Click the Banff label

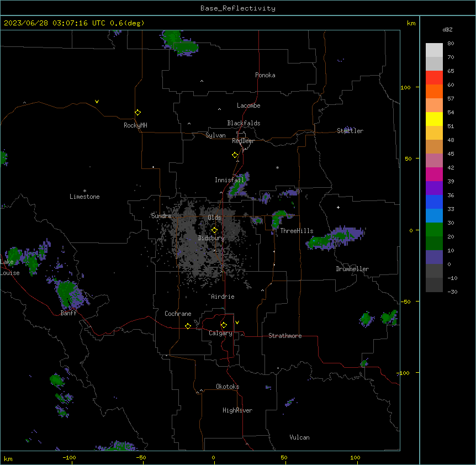68,313
